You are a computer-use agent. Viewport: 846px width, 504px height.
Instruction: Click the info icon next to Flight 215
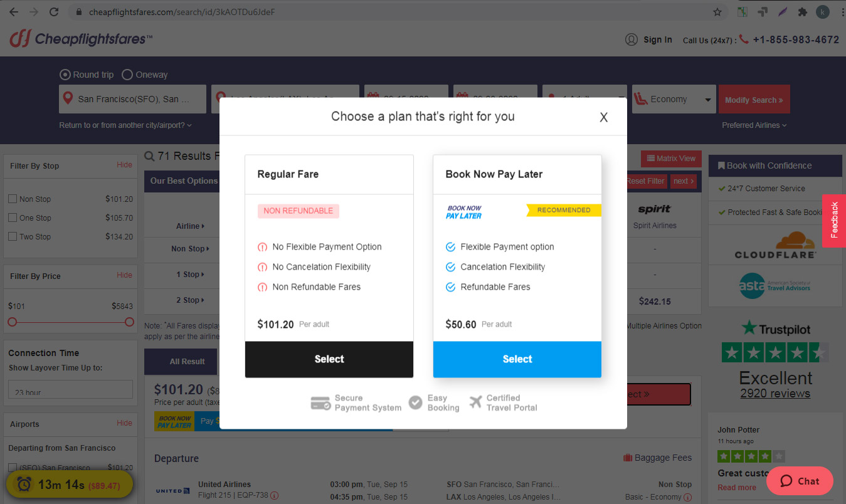coord(274,495)
